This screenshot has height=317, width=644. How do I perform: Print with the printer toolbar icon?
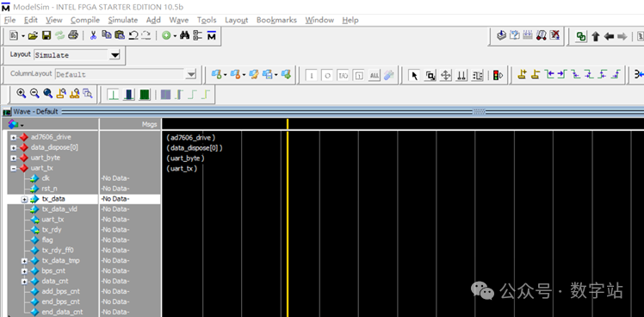pyautogui.click(x=73, y=36)
